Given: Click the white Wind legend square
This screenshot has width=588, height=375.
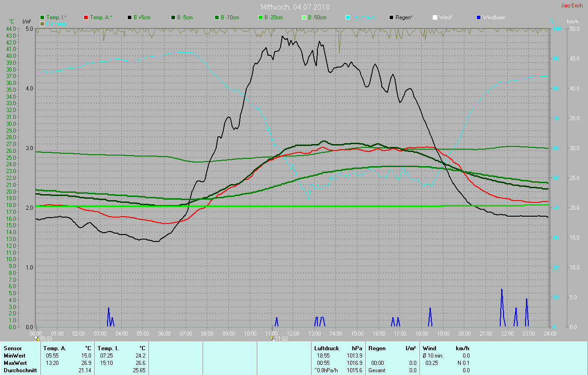Looking at the screenshot, I should point(435,17).
